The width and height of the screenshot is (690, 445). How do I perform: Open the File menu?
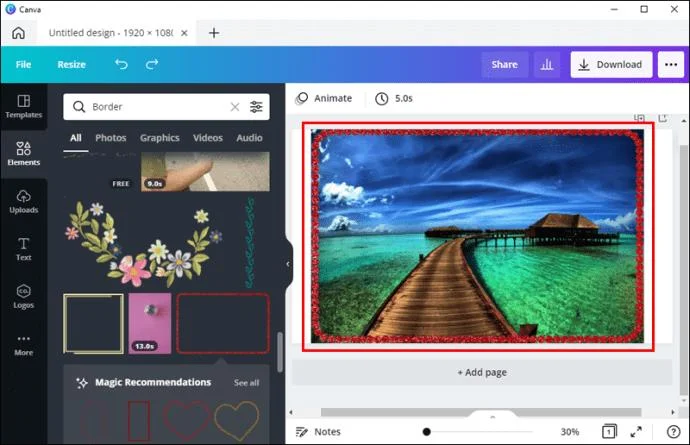23,64
